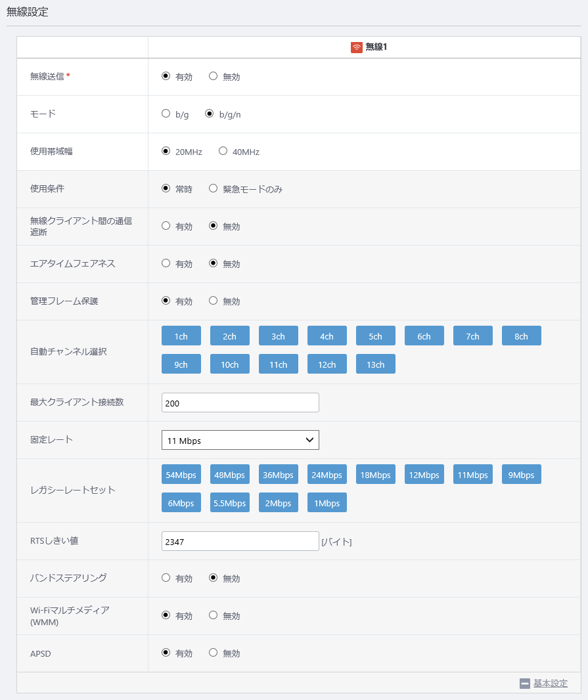Toggle the 5ch channel button
The height and width of the screenshot is (700, 588).
pos(376,336)
